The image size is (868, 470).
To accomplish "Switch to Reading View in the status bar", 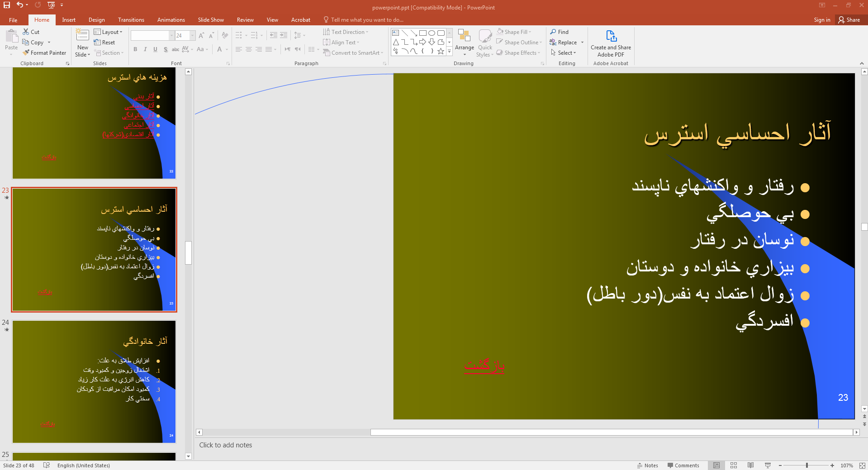I will coord(750,465).
